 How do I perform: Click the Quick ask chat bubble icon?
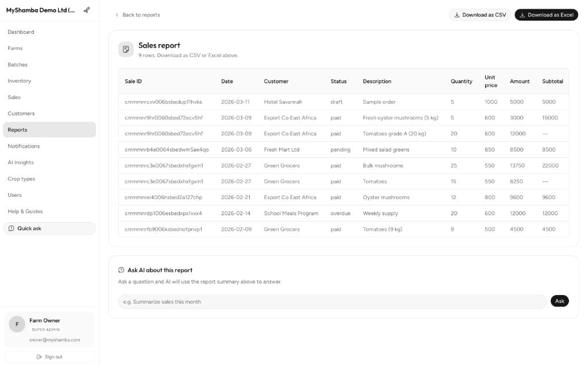click(11, 228)
